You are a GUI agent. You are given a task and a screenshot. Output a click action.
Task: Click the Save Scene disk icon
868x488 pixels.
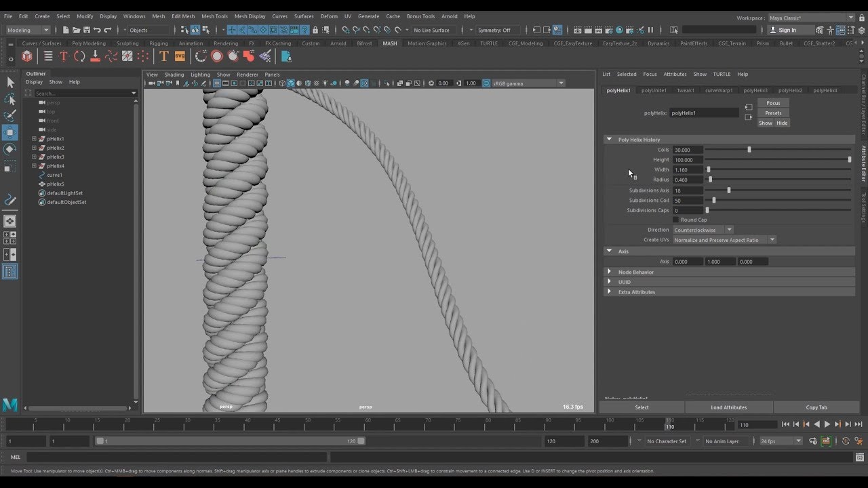point(86,30)
